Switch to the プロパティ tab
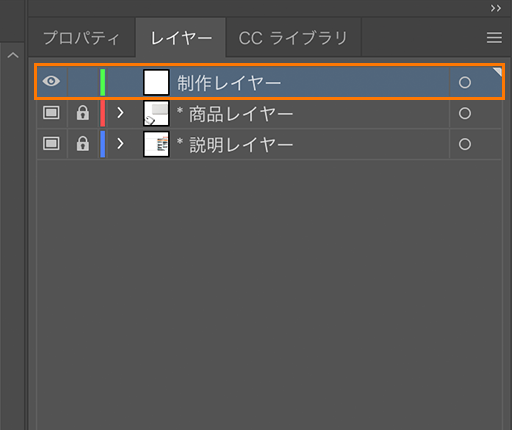Viewport: 512px width, 430px height. pos(81,38)
